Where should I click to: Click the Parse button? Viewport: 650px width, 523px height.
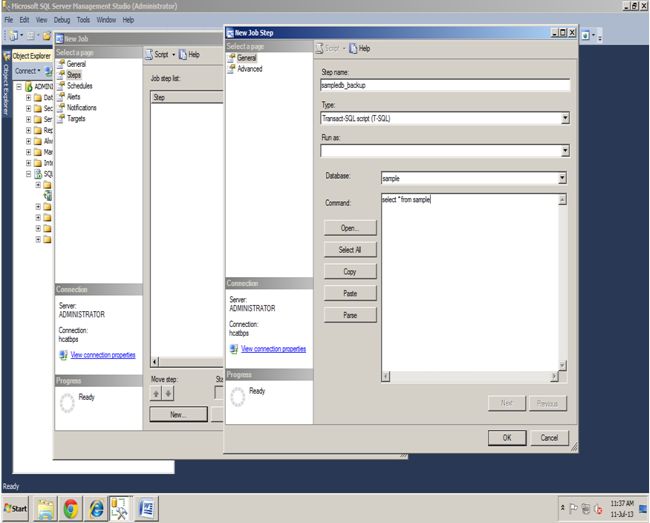click(x=350, y=315)
